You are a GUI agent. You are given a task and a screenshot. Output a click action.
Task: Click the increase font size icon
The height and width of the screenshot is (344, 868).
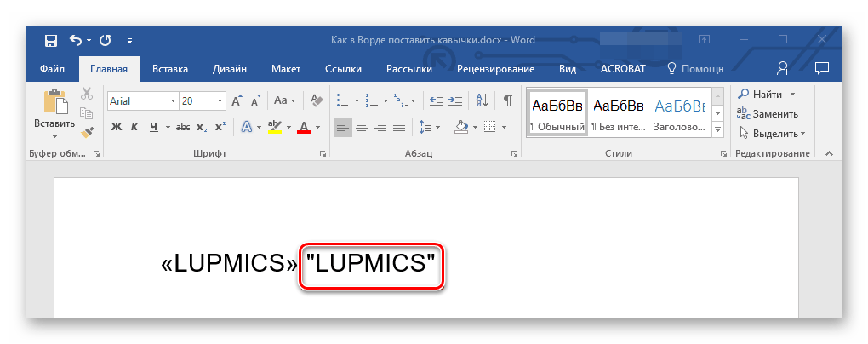coord(237,100)
